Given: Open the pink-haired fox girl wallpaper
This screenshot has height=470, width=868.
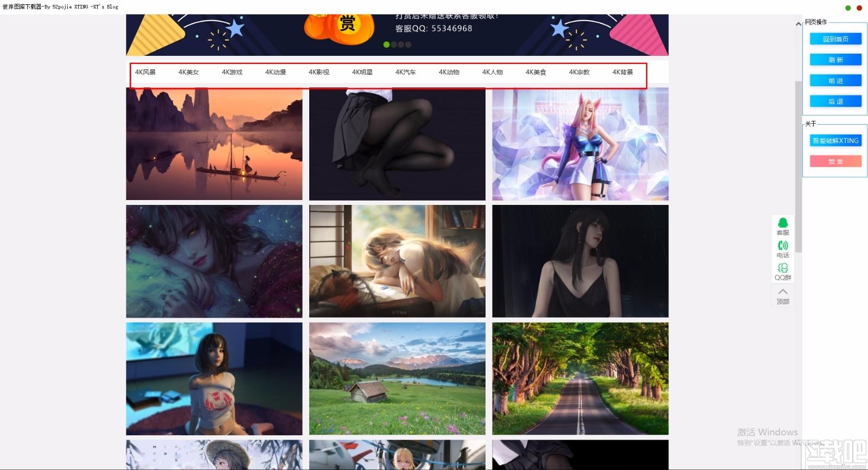Looking at the screenshot, I should [580, 144].
